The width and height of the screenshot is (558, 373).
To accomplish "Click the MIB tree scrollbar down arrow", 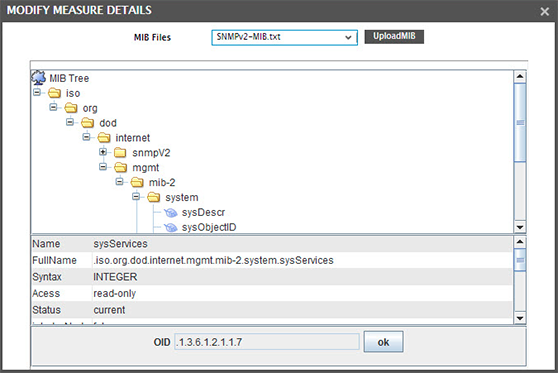I will 520,227.
